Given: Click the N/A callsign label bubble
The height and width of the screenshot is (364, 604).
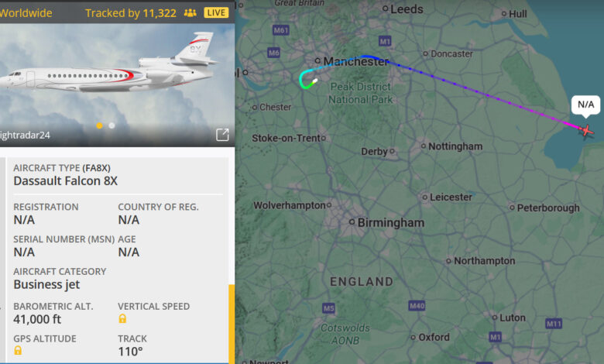Looking at the screenshot, I should coord(585,105).
